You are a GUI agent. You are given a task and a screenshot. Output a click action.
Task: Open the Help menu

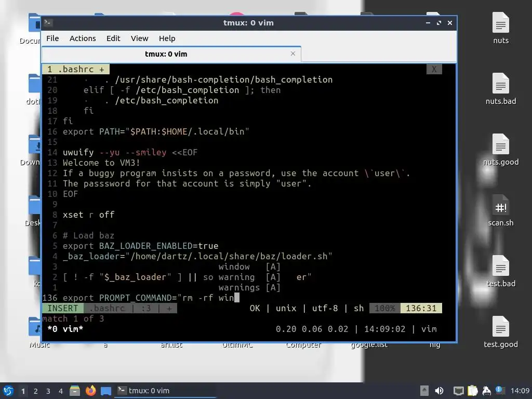pyautogui.click(x=167, y=38)
